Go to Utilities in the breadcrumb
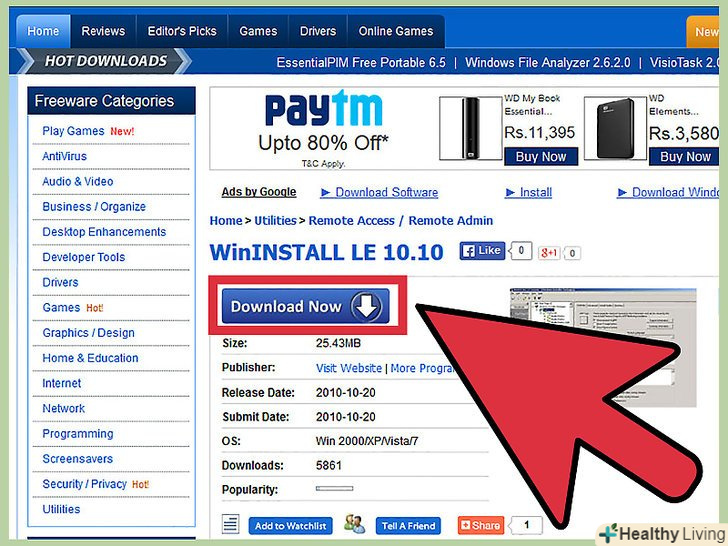Viewport: 728px width, 546px height. [275, 221]
